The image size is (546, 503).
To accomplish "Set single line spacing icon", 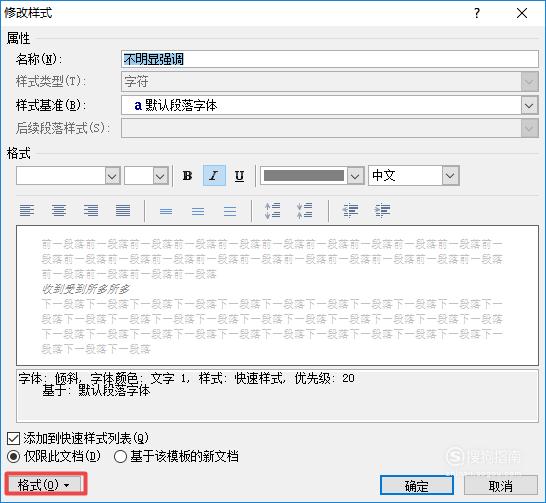I will (x=166, y=211).
